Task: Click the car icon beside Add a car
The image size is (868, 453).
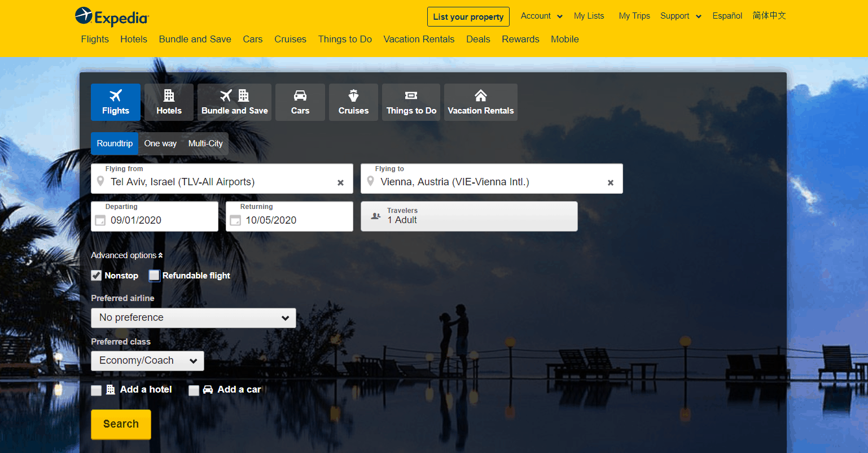Action: pos(208,389)
